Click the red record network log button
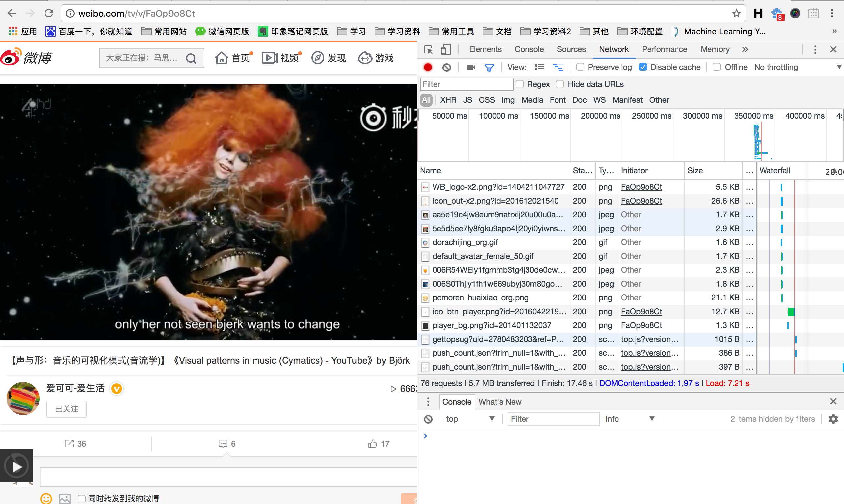The width and height of the screenshot is (844, 504). coord(428,67)
